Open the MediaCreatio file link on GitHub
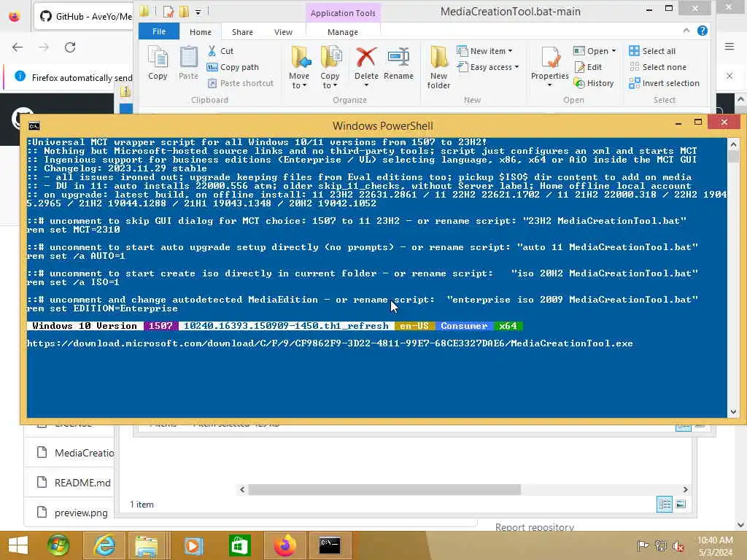 coord(85,453)
